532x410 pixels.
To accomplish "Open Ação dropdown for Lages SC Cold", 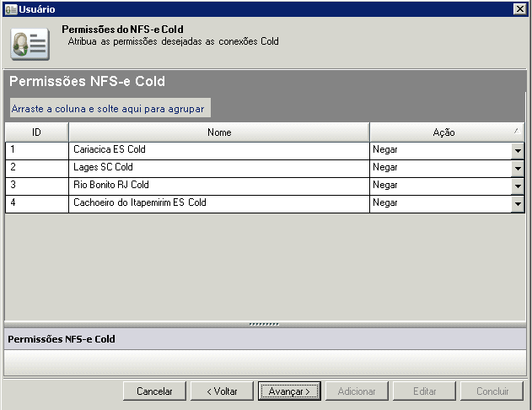I will 518,168.
